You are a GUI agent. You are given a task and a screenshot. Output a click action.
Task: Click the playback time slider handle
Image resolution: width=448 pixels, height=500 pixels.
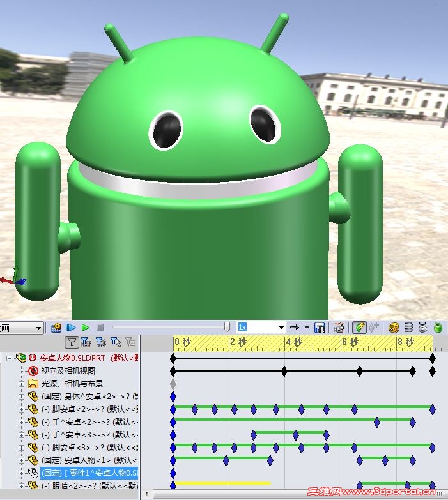(x=227, y=327)
